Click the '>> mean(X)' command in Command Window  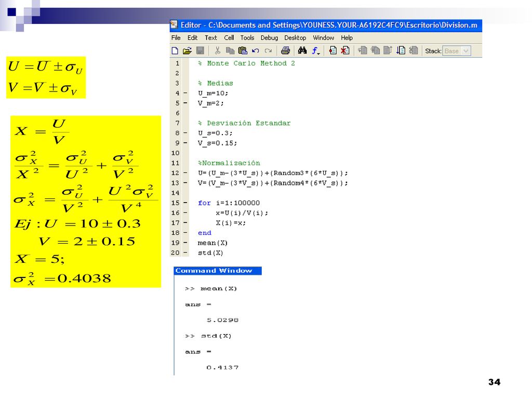[x=211, y=289]
